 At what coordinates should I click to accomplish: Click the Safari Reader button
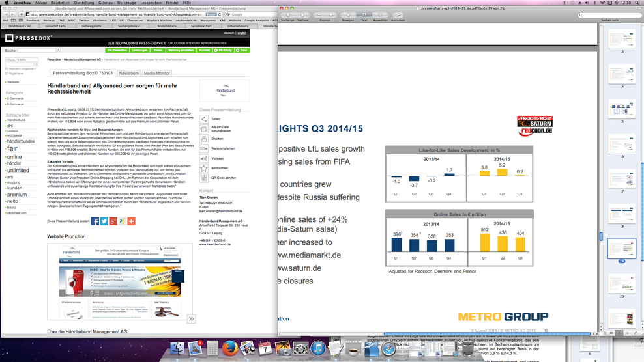point(211,14)
